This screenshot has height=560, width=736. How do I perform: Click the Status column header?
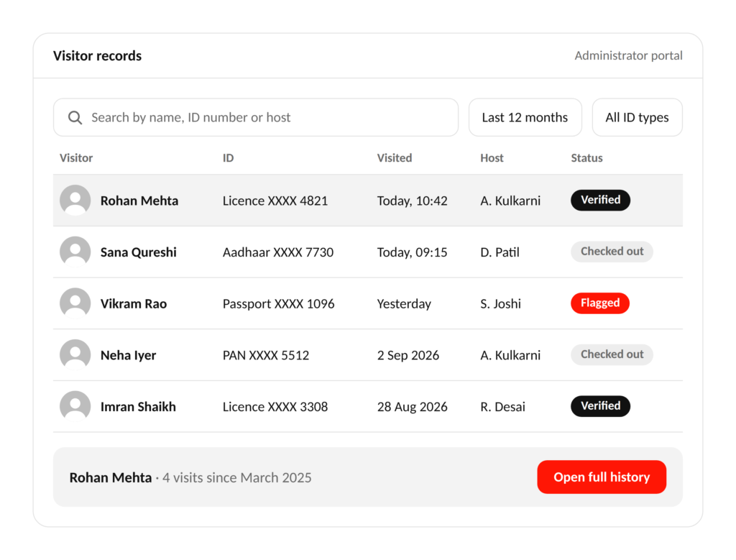point(586,157)
